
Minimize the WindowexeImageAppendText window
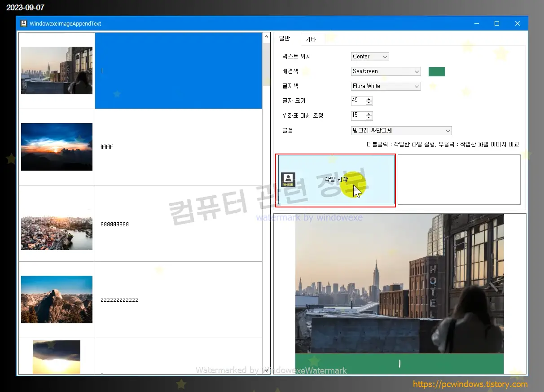point(476,23)
